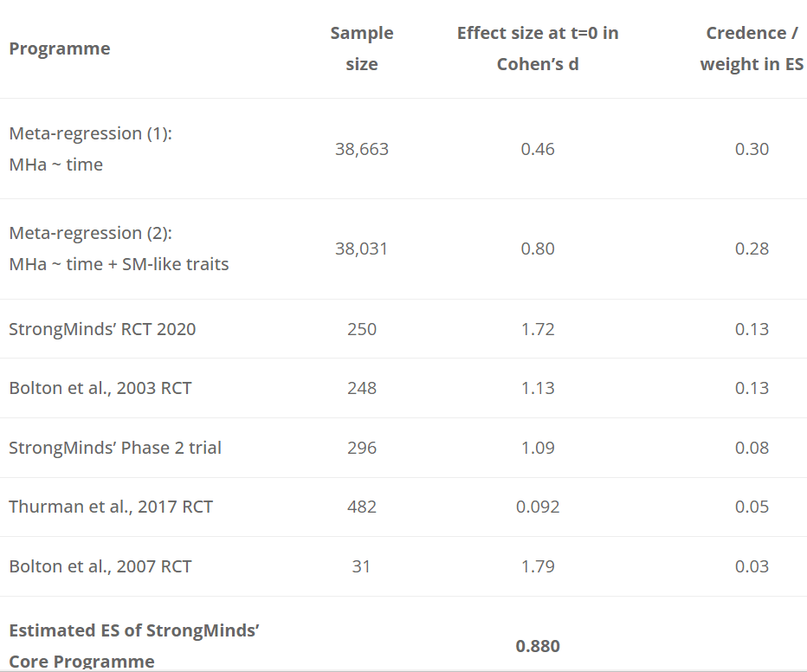
Task: Click the StrongMinds' RCT 2020 row label
Action: [102, 329]
